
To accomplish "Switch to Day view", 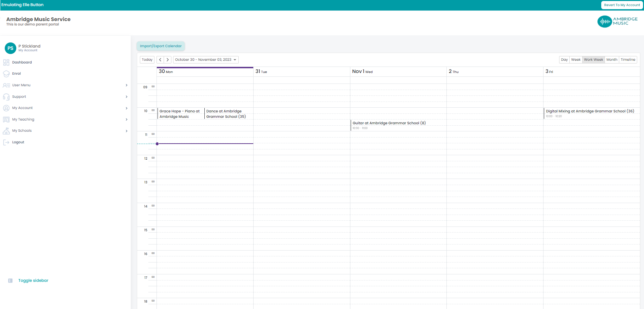I will coord(564,60).
